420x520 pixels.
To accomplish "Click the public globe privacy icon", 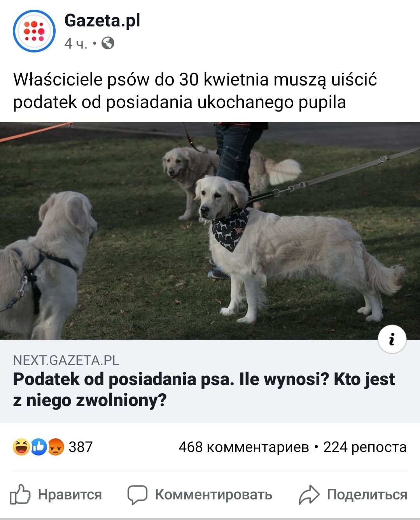I will 108,43.
